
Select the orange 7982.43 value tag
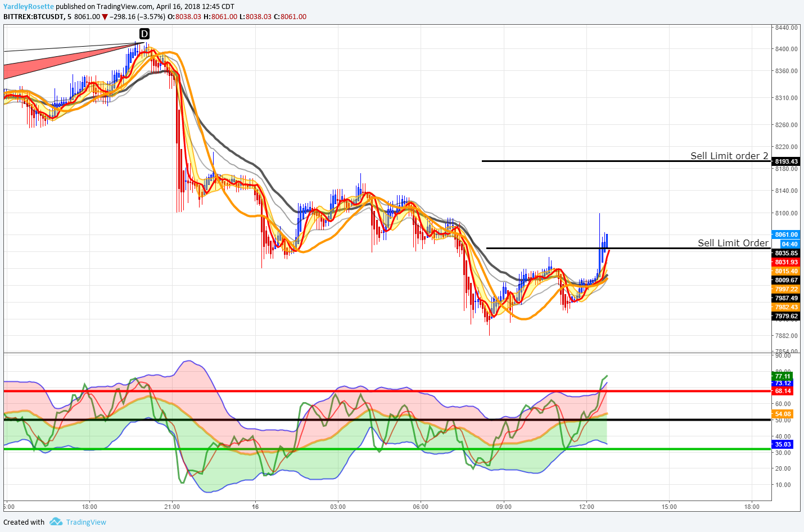coord(786,307)
